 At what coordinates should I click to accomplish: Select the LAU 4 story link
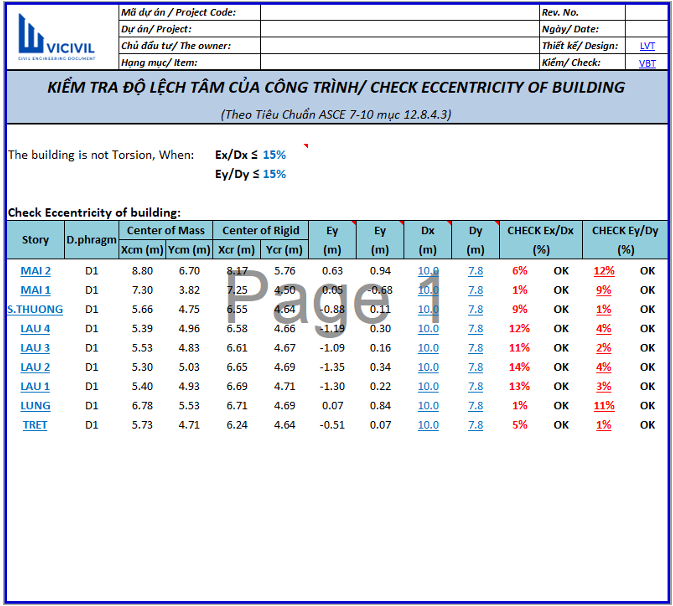pos(35,329)
